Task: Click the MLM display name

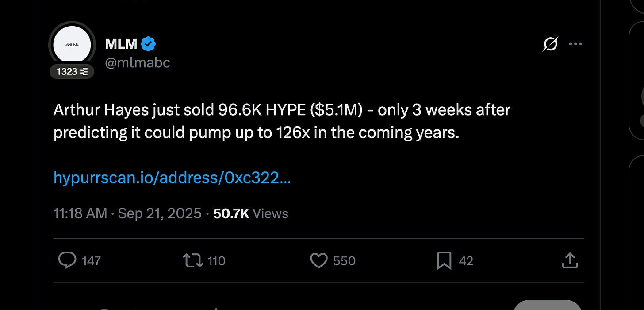Action: click(121, 44)
